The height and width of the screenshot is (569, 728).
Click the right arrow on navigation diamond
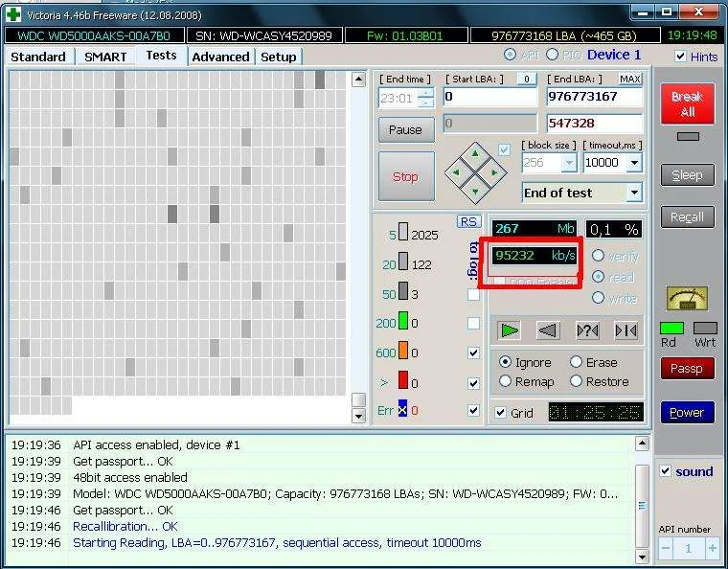(x=494, y=172)
